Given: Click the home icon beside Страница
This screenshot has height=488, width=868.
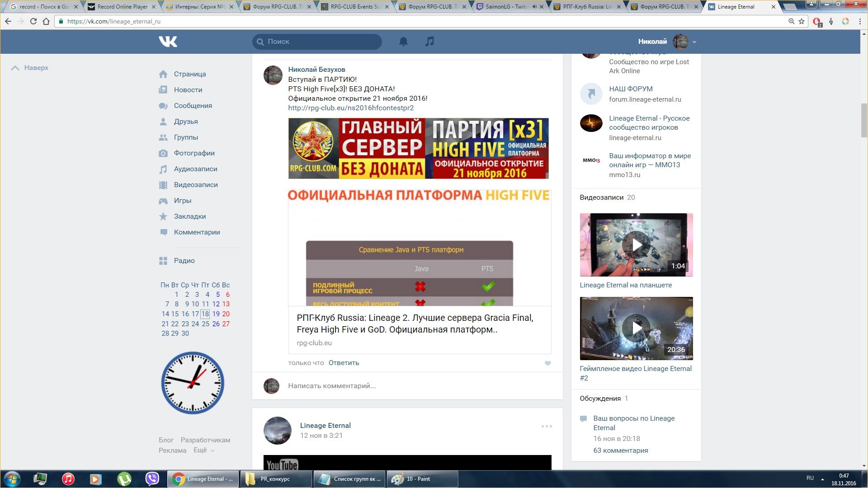Looking at the screenshot, I should pyautogui.click(x=163, y=74).
